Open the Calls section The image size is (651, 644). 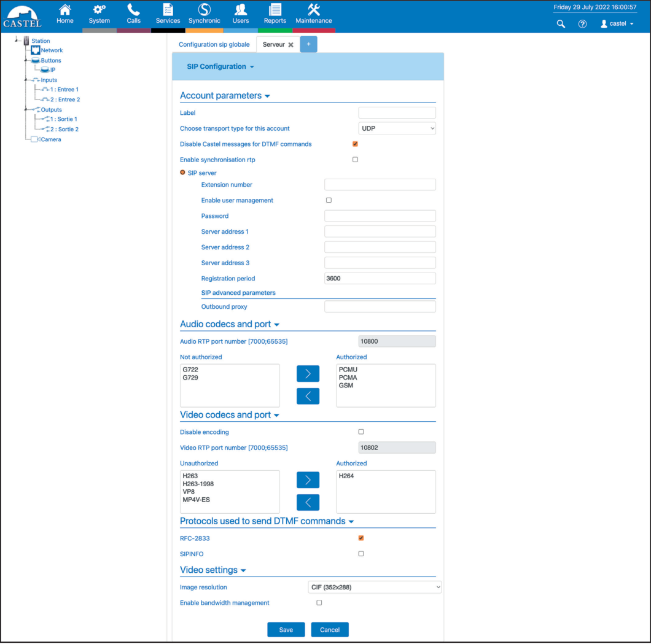click(133, 14)
